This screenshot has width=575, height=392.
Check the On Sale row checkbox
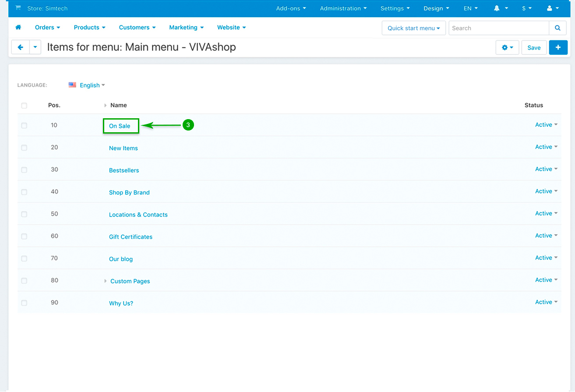click(x=24, y=126)
